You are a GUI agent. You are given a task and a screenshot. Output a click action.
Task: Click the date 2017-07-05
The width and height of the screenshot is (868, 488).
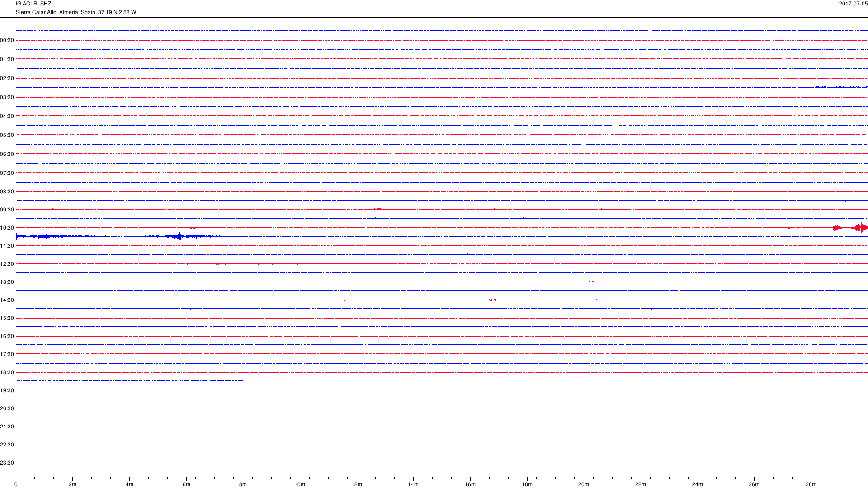point(853,4)
